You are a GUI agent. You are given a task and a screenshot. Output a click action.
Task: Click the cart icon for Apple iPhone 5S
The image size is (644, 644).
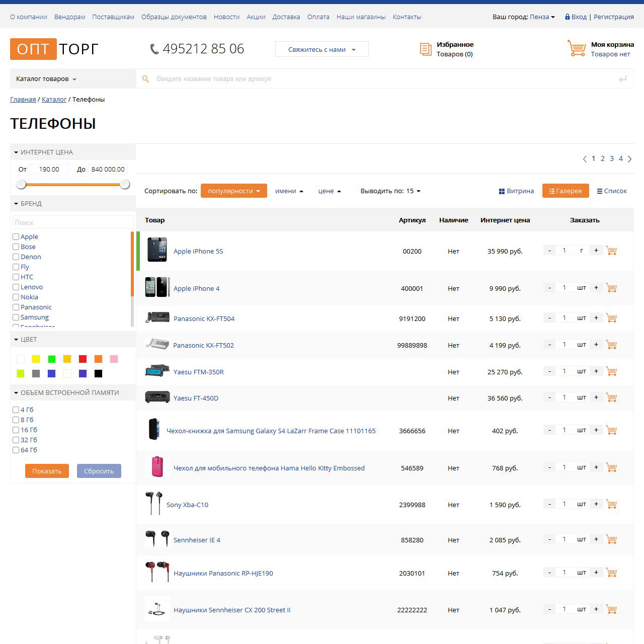pos(611,251)
